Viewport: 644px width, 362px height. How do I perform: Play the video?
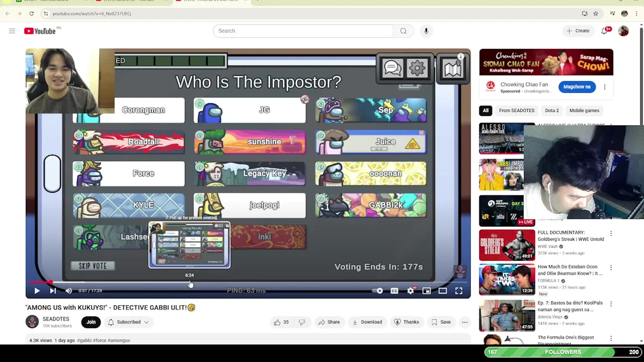(37, 291)
